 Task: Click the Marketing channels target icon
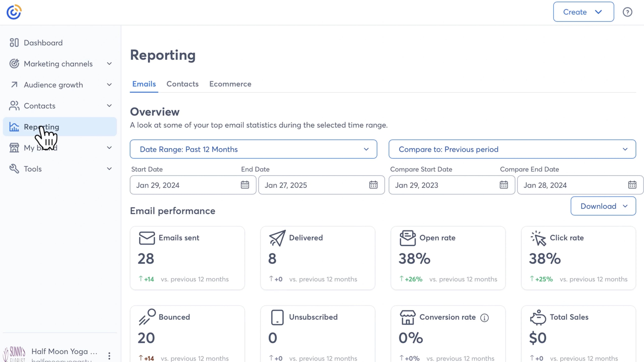point(14,64)
